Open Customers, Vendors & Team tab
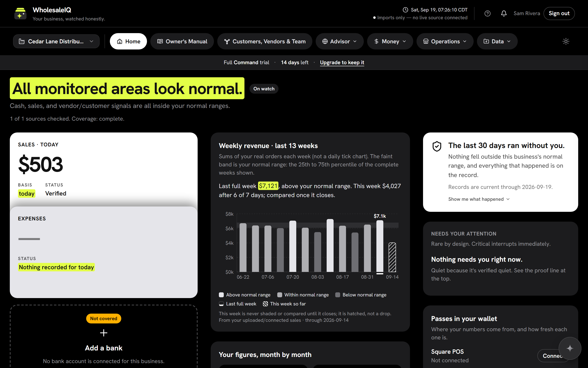 pyautogui.click(x=265, y=41)
